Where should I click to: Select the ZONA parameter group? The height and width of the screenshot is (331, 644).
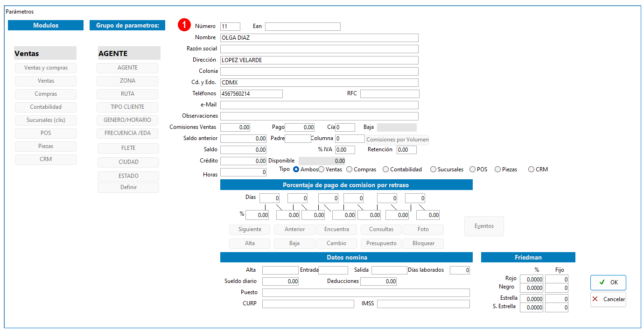pyautogui.click(x=127, y=81)
